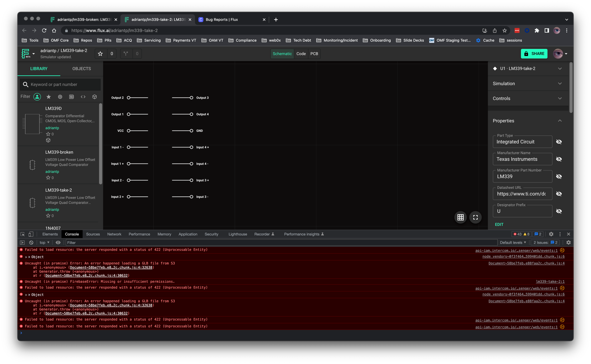The height and width of the screenshot is (364, 591).
Task: Star the LM339-broken library part
Action: pyautogui.click(x=48, y=178)
